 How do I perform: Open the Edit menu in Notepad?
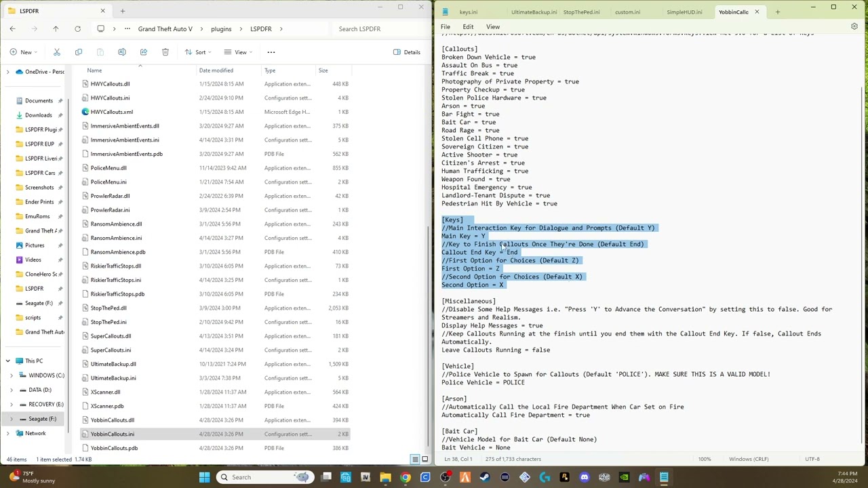[468, 27]
